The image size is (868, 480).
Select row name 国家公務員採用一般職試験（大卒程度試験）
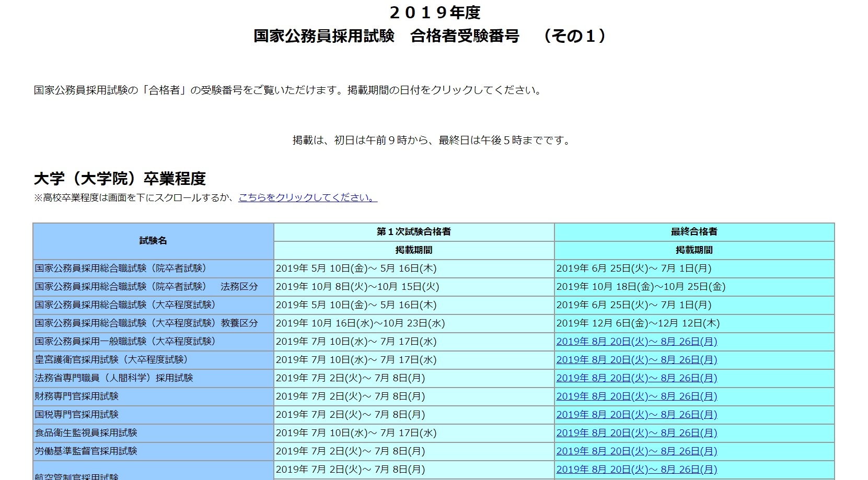point(125,342)
